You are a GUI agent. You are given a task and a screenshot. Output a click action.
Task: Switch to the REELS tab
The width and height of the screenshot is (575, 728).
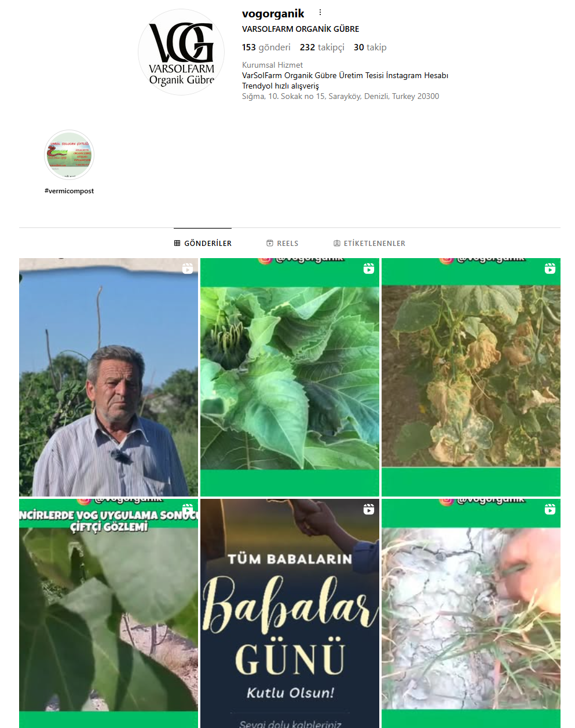coord(283,243)
